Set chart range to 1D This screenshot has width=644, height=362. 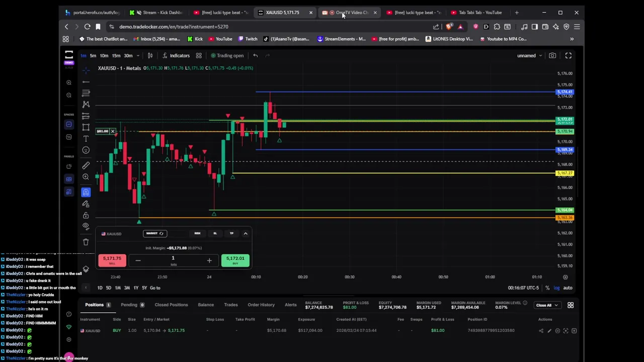click(100, 288)
